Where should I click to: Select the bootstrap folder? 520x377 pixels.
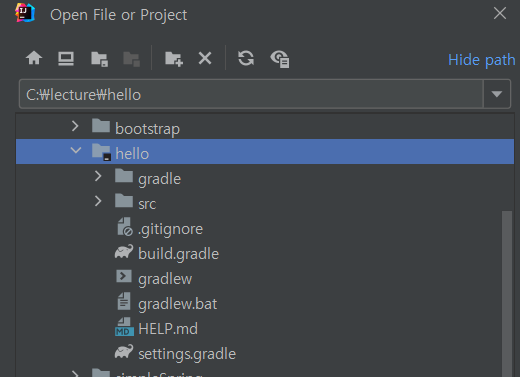pyautogui.click(x=265, y=127)
